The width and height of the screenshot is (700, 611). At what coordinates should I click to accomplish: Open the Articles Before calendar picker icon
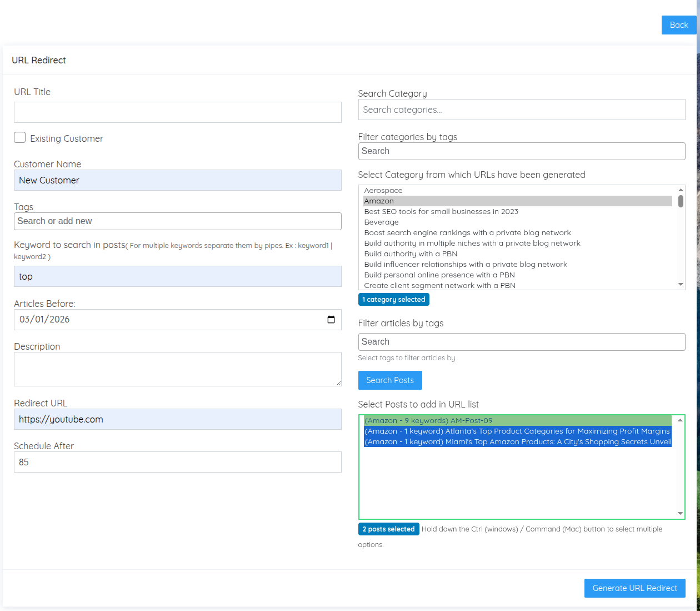[x=331, y=320]
